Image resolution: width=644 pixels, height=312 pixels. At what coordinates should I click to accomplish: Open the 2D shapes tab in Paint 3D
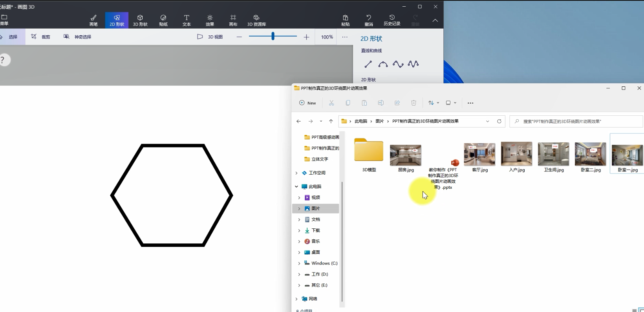(117, 20)
